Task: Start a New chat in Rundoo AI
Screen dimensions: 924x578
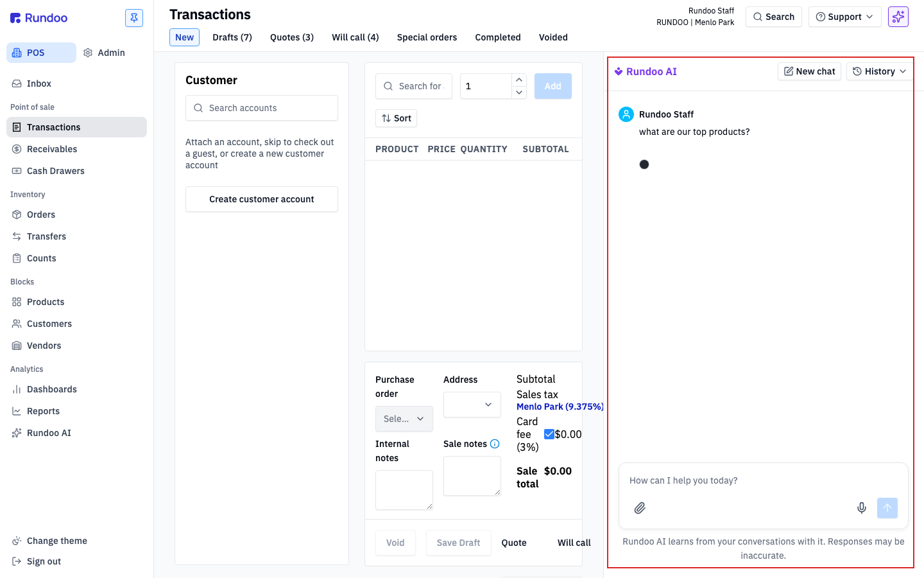Action: point(809,71)
